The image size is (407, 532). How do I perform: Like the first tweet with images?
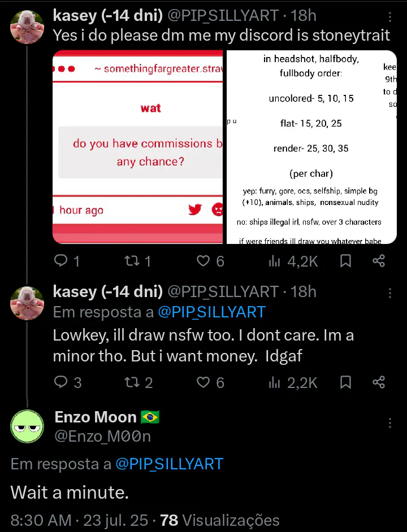tap(211, 261)
